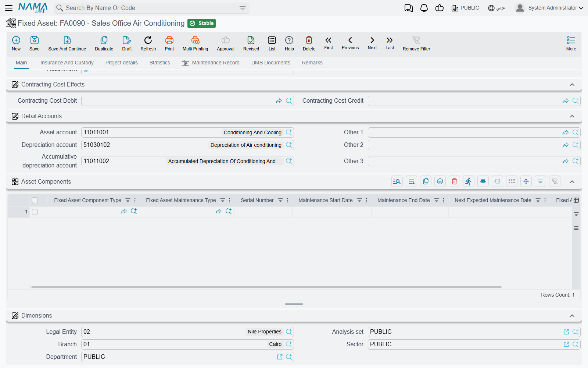This screenshot has width=588, height=368.
Task: Open column menu for Serial Number
Action: pos(287,200)
